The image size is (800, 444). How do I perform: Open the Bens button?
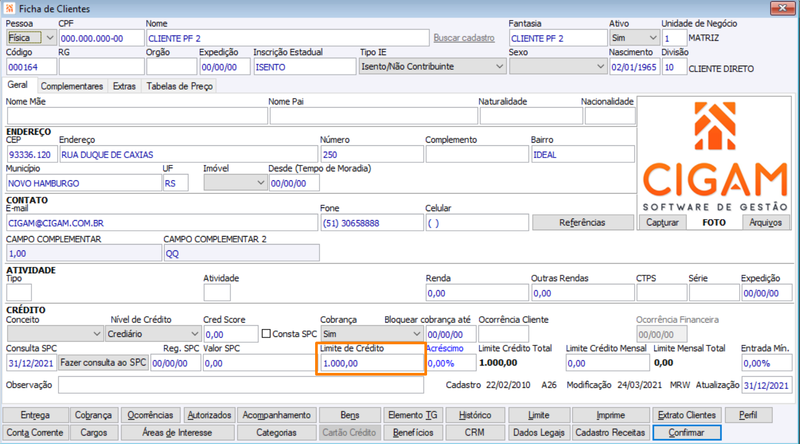350,415
